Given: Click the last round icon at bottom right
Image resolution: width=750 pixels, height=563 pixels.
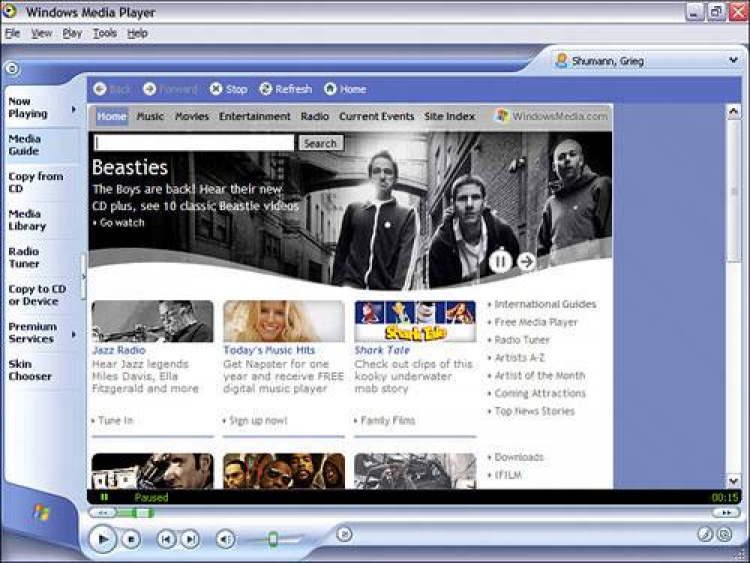Looking at the screenshot, I should [x=725, y=534].
